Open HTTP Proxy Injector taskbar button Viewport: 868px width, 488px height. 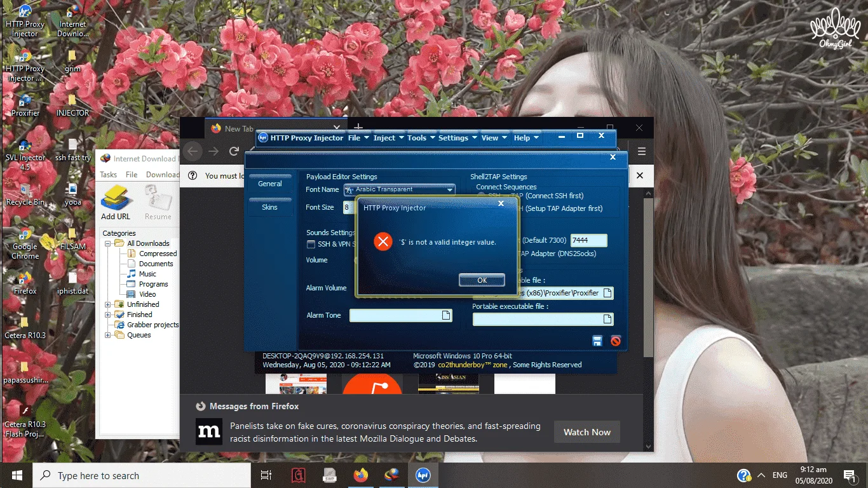pyautogui.click(x=423, y=475)
